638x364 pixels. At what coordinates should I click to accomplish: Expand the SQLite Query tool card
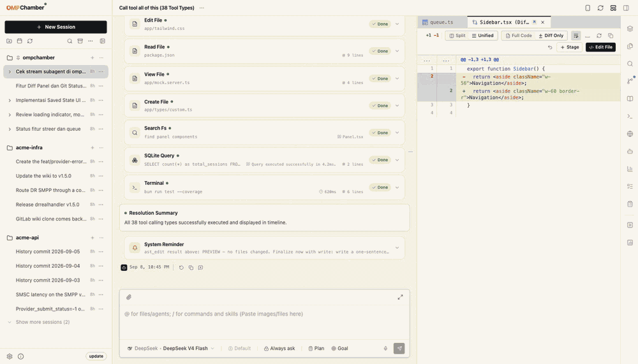(397, 160)
